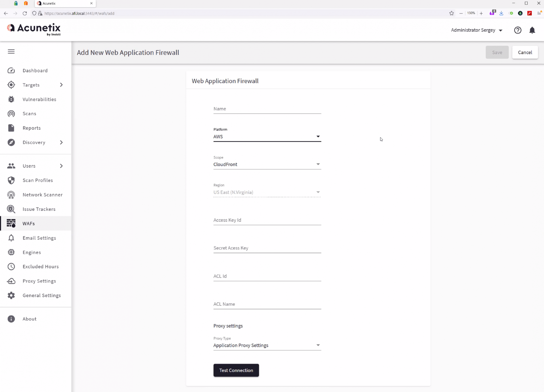Image resolution: width=544 pixels, height=392 pixels.
Task: Click the Issue Trackers bug-magnifier icon
Action: [x=11, y=209]
